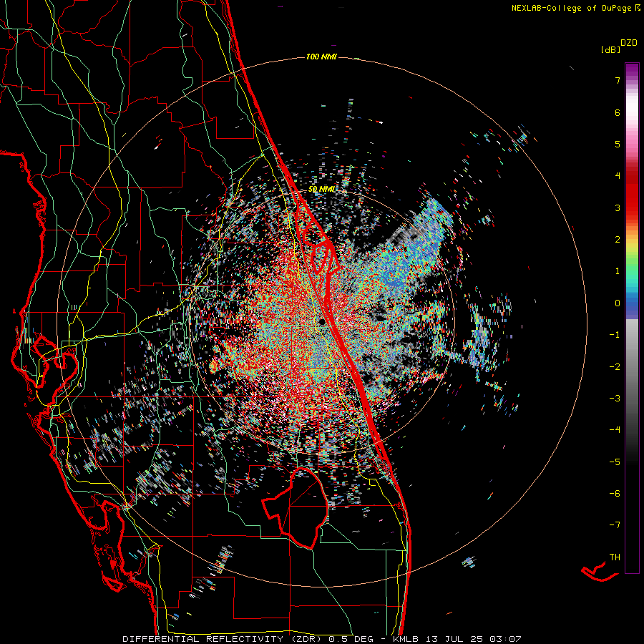Select the -1 tick label on the color scale
644x644 pixels.
(615, 335)
